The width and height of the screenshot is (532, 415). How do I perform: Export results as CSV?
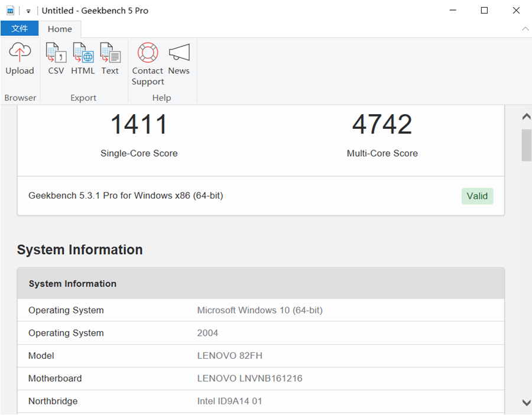(x=56, y=59)
